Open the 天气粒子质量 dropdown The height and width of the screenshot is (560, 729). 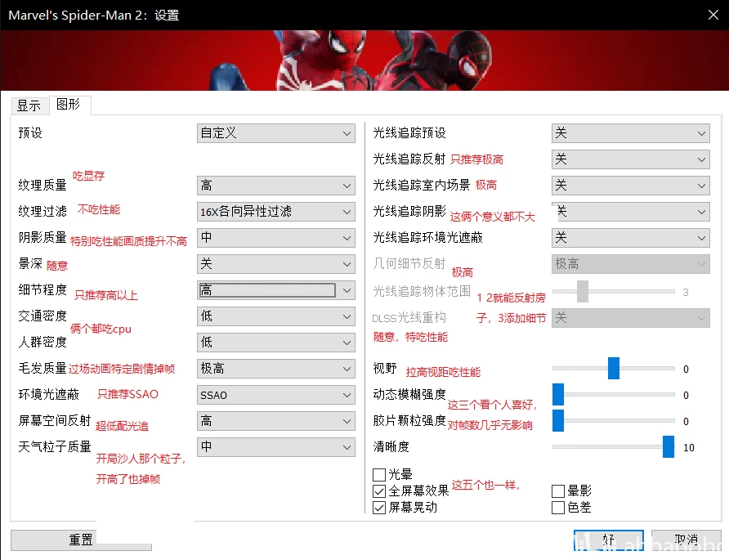275,447
